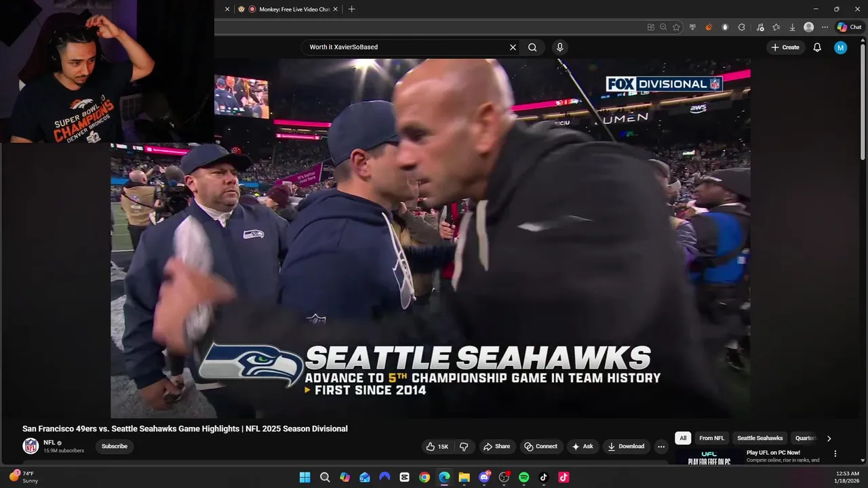Download the video
This screenshot has width=868, height=488.
(x=626, y=447)
